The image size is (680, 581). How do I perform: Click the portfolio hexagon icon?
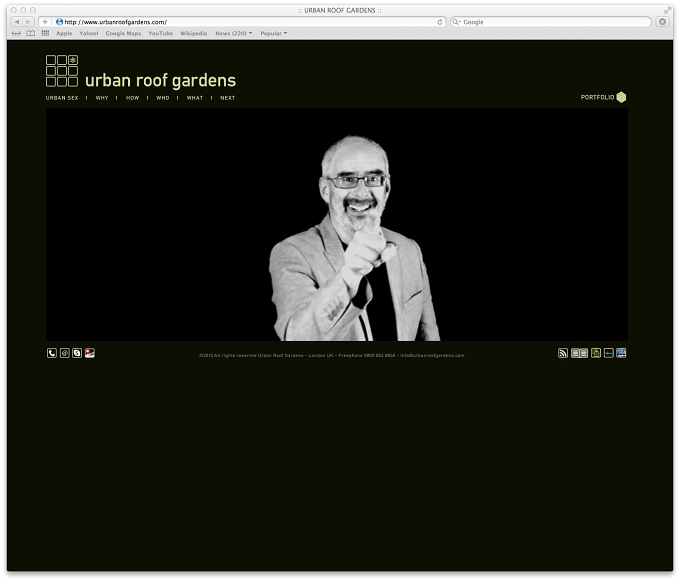point(621,97)
